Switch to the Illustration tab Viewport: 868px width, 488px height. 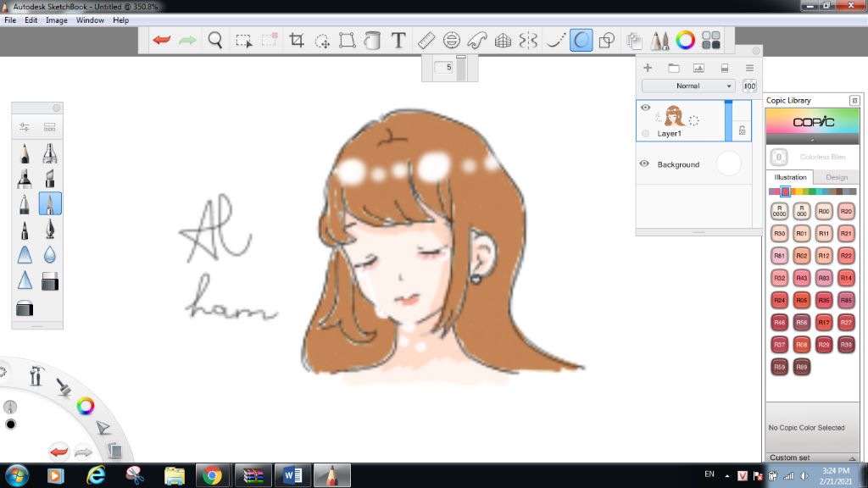click(790, 177)
